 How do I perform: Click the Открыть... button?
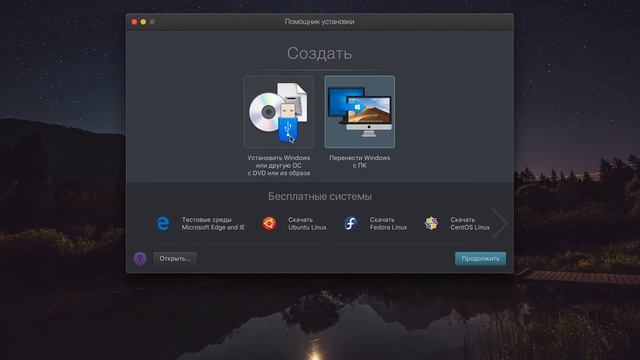click(175, 258)
